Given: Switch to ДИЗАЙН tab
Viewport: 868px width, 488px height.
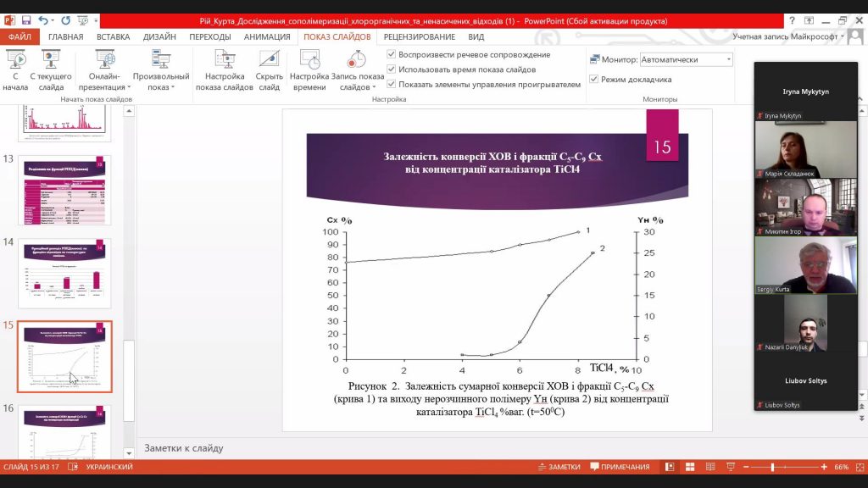Looking at the screenshot, I should coord(159,37).
